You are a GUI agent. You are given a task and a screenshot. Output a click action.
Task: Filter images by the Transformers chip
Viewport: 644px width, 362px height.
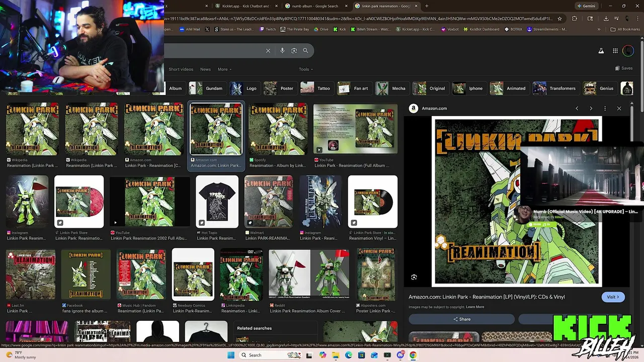(x=555, y=88)
